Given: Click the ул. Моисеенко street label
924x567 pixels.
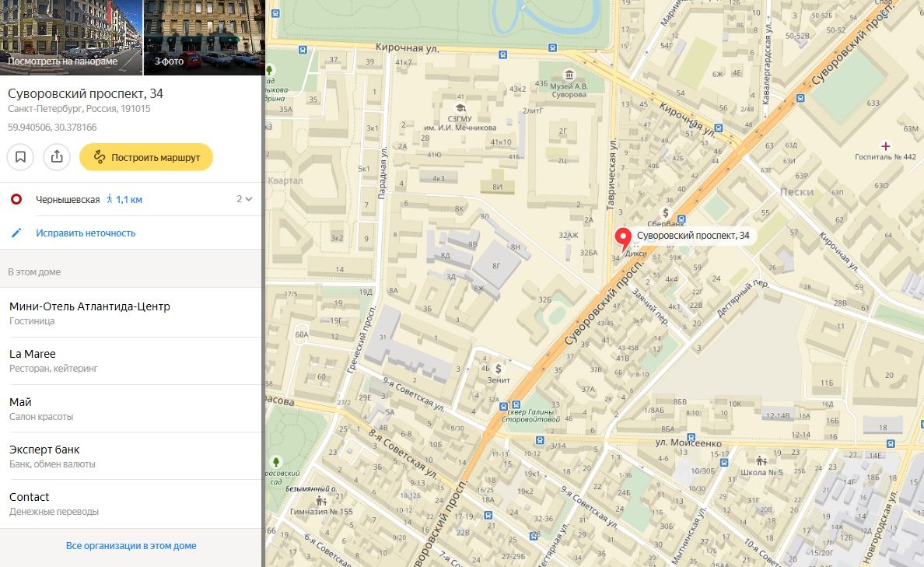Looking at the screenshot, I should [688, 443].
